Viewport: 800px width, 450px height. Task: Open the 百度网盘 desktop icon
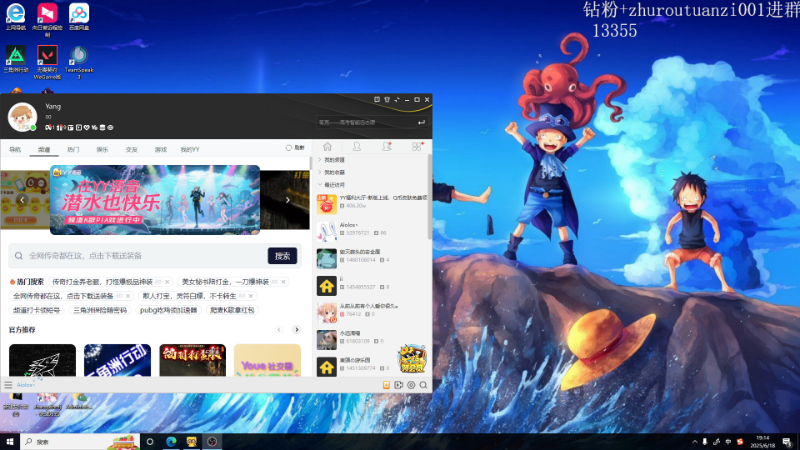(79, 17)
